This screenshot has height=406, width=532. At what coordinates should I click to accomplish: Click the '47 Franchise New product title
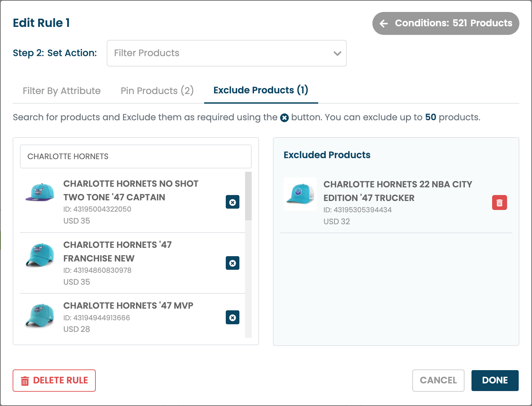[x=118, y=252]
